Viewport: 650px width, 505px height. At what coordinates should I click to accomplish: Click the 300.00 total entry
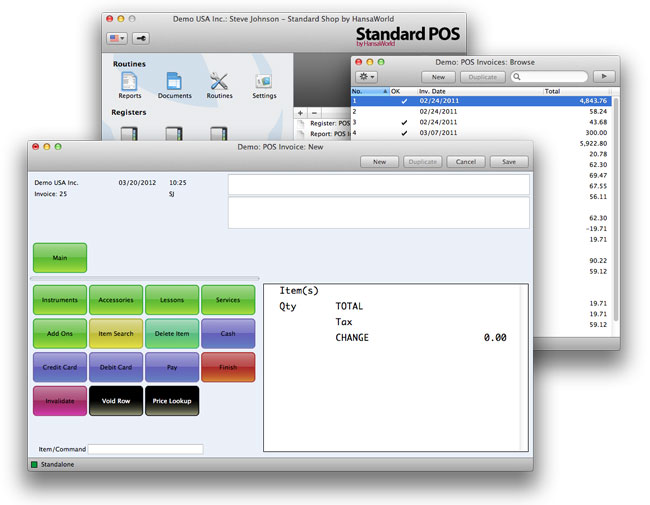point(596,133)
